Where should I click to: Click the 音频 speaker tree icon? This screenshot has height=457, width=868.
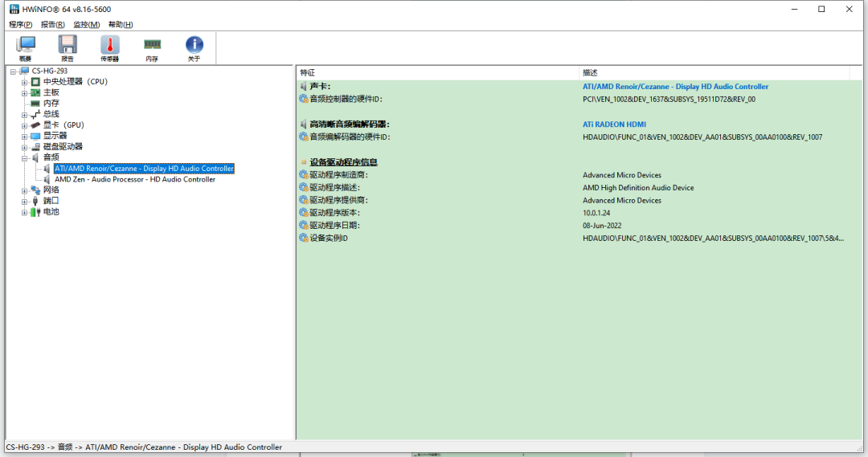(35, 157)
